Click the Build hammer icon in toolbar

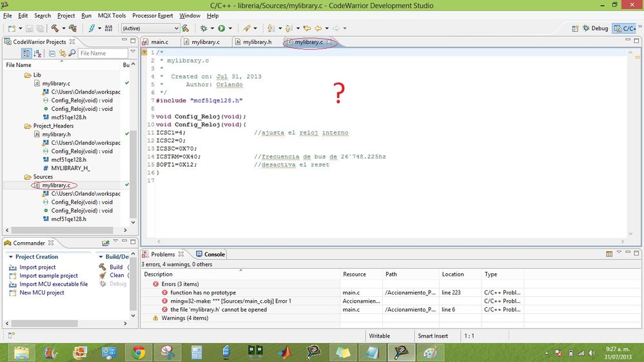point(55,28)
